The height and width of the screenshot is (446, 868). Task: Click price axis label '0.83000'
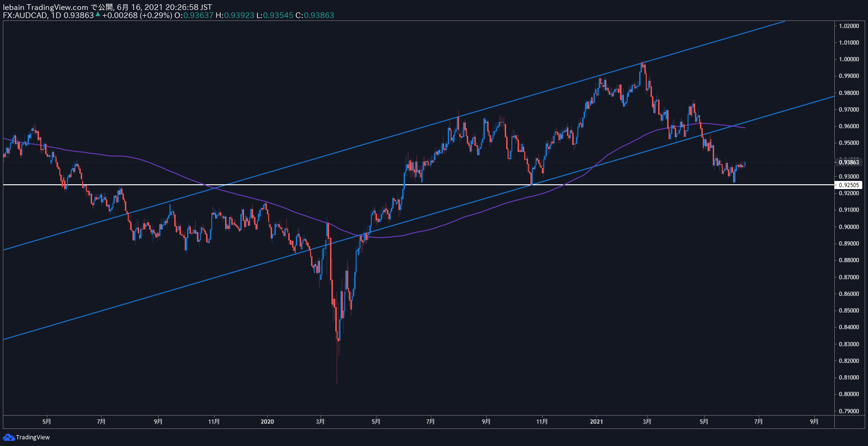pyautogui.click(x=849, y=344)
